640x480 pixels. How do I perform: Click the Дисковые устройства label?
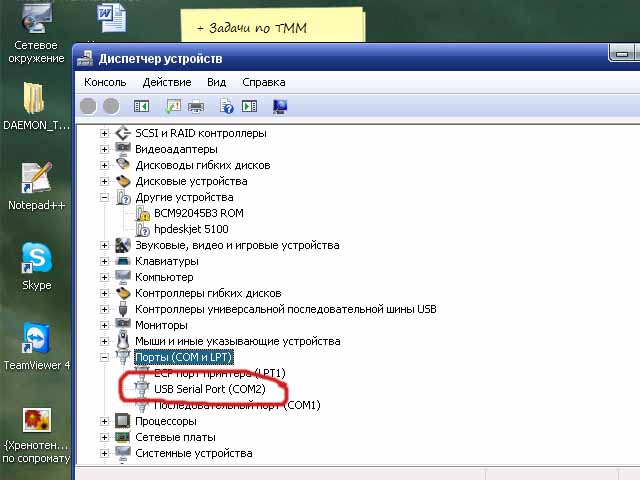click(x=191, y=181)
